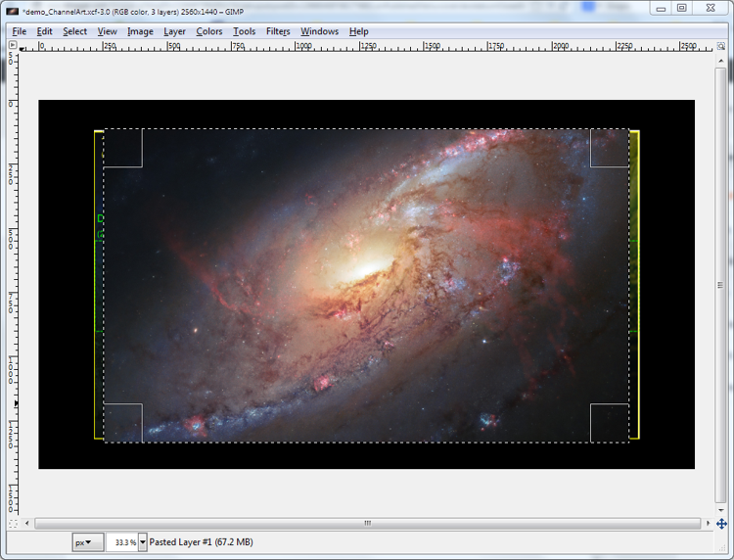Click the top-right crop corner handle
The image size is (734, 560).
pos(610,148)
